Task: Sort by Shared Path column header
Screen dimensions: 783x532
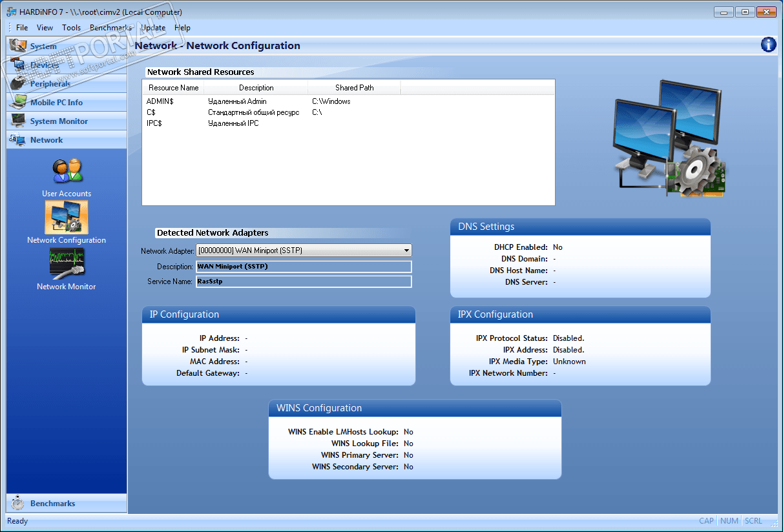Action: click(354, 88)
